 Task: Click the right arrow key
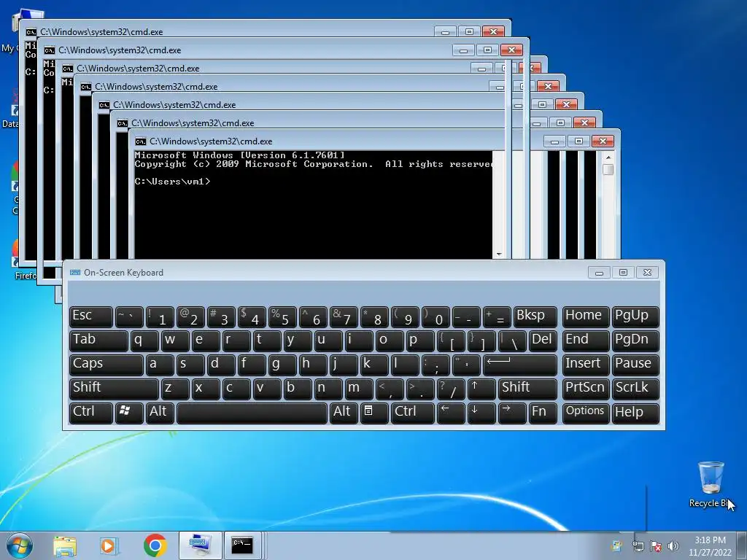[512, 413]
